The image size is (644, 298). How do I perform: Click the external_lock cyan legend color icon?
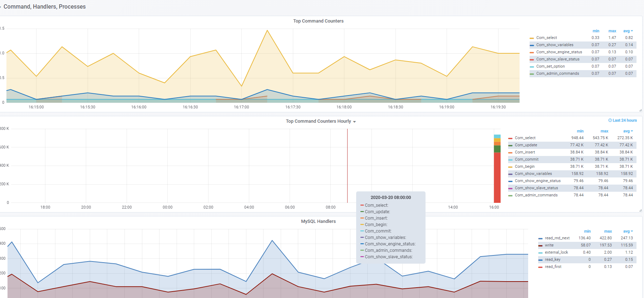[540, 253]
